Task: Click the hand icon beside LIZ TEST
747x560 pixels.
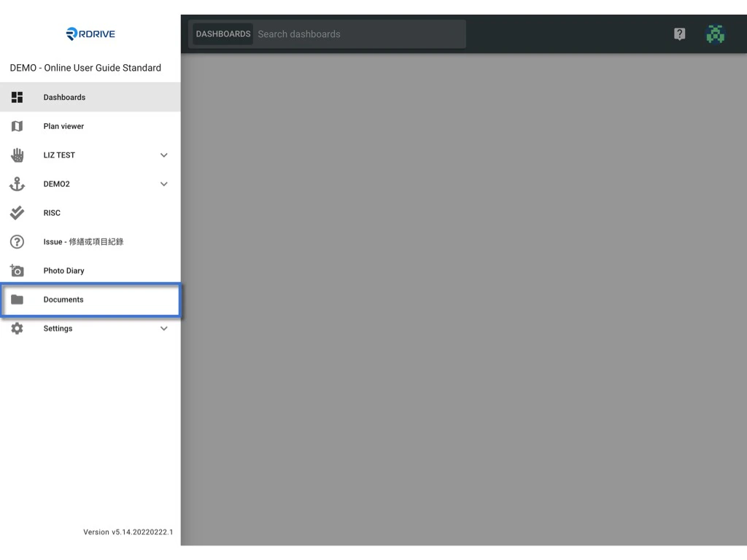Action: tap(16, 155)
